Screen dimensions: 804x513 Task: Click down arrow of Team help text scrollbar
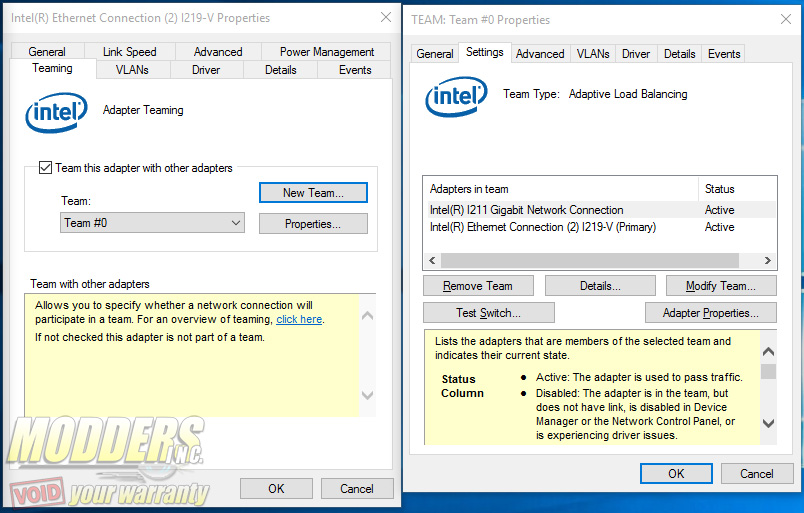click(768, 424)
